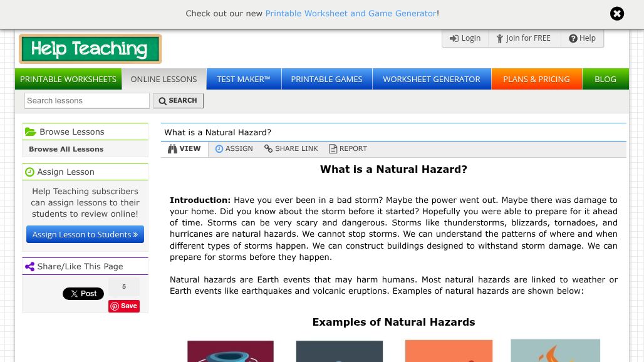The width and height of the screenshot is (644, 362).
Task: Click the clock icon beside Assign Lesson
Action: coord(30,172)
